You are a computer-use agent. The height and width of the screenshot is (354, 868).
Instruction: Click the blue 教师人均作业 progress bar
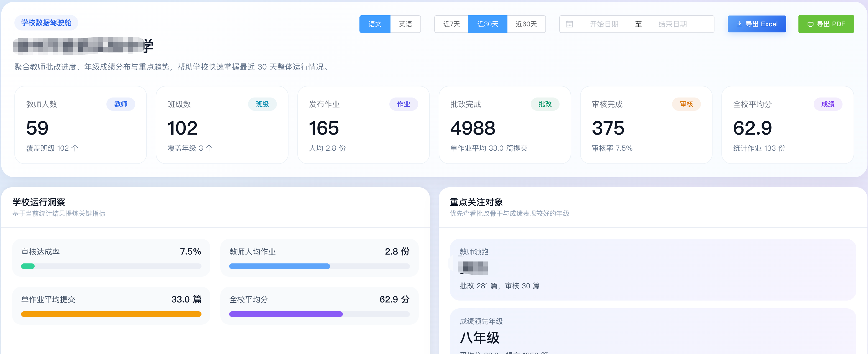pos(320,266)
